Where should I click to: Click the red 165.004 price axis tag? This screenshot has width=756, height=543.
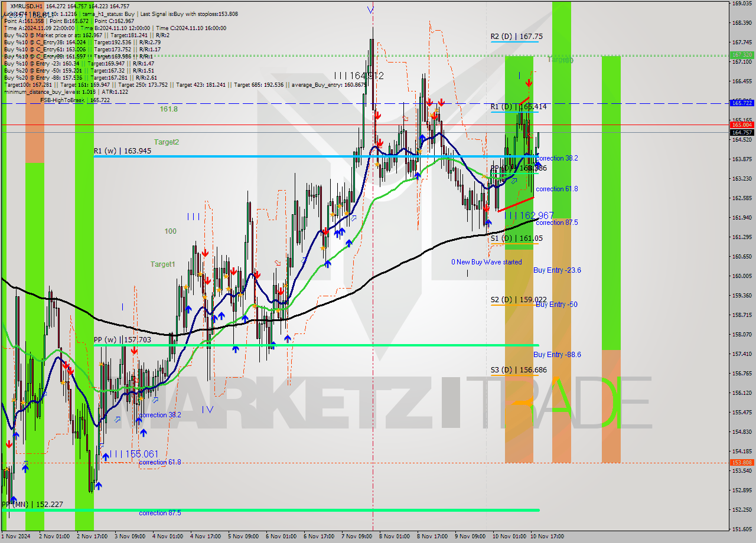[x=742, y=125]
